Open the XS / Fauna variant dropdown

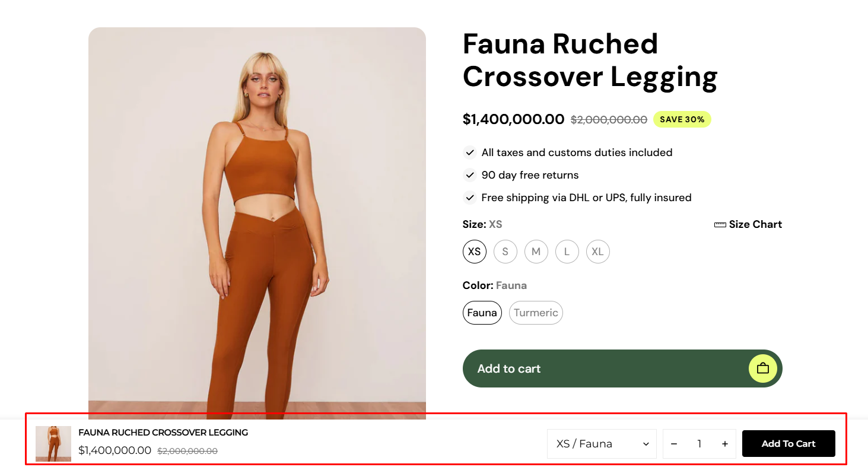pos(602,444)
